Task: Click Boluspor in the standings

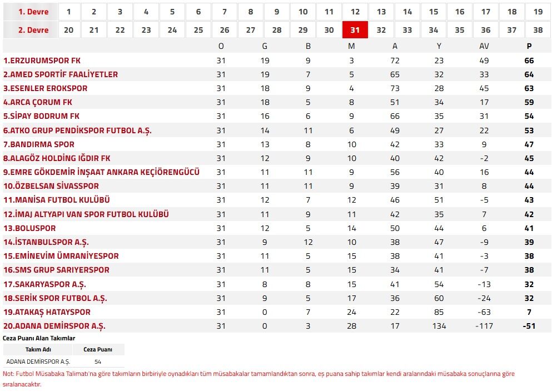Action: click(x=29, y=228)
